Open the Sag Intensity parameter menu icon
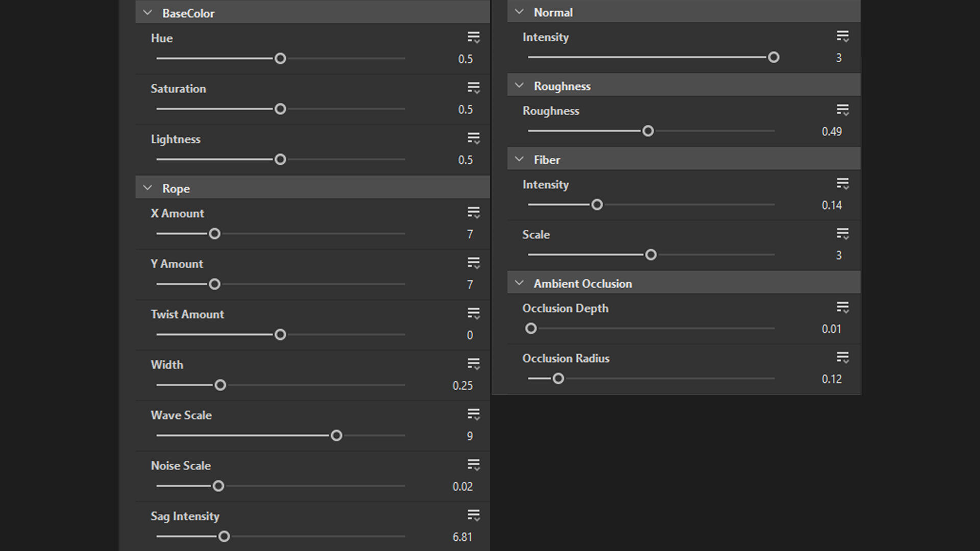The width and height of the screenshot is (980, 551). point(473,515)
